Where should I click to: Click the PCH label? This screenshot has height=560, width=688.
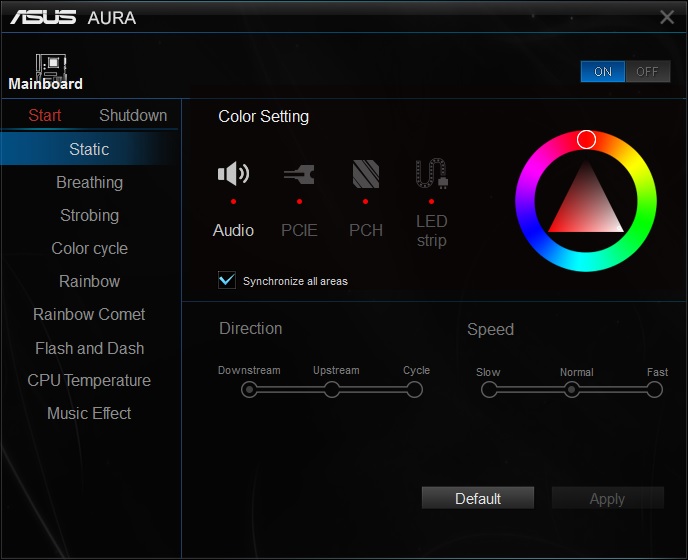(x=366, y=230)
